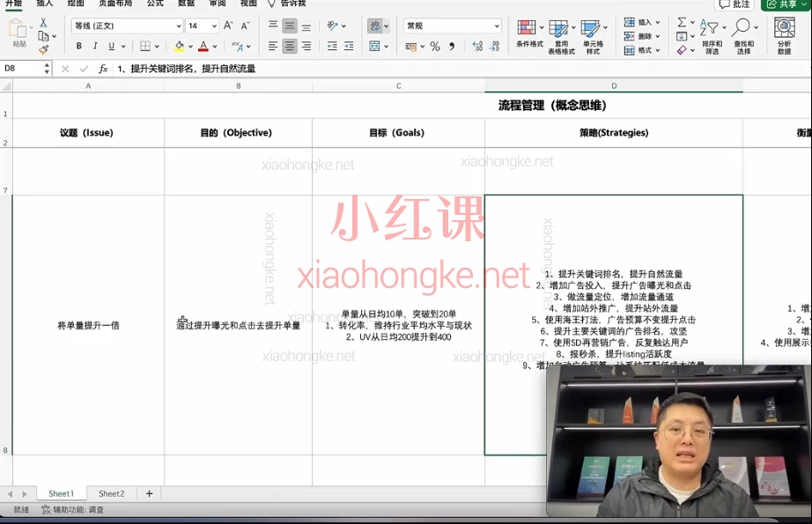This screenshot has height=524, width=812.
Task: Switch to Sheet2 tab
Action: (111, 493)
